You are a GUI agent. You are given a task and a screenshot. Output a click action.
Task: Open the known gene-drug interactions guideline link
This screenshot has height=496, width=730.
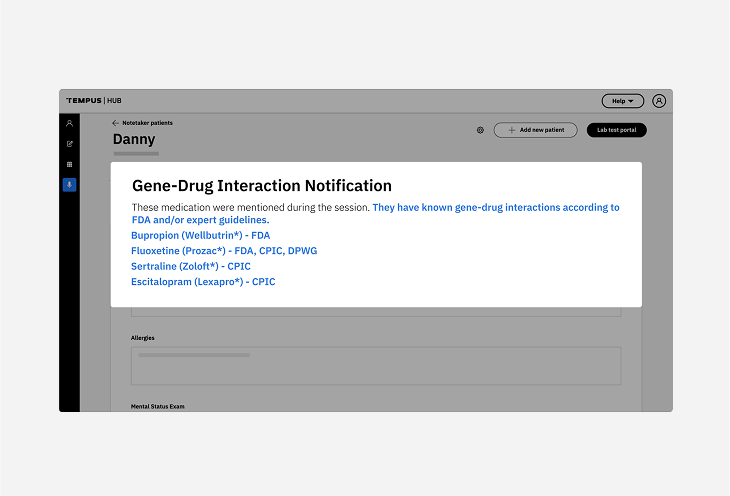point(375,214)
